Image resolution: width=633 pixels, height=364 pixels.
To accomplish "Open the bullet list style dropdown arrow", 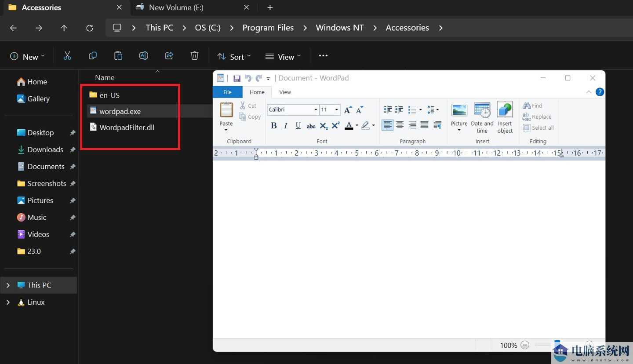I will pyautogui.click(x=420, y=109).
